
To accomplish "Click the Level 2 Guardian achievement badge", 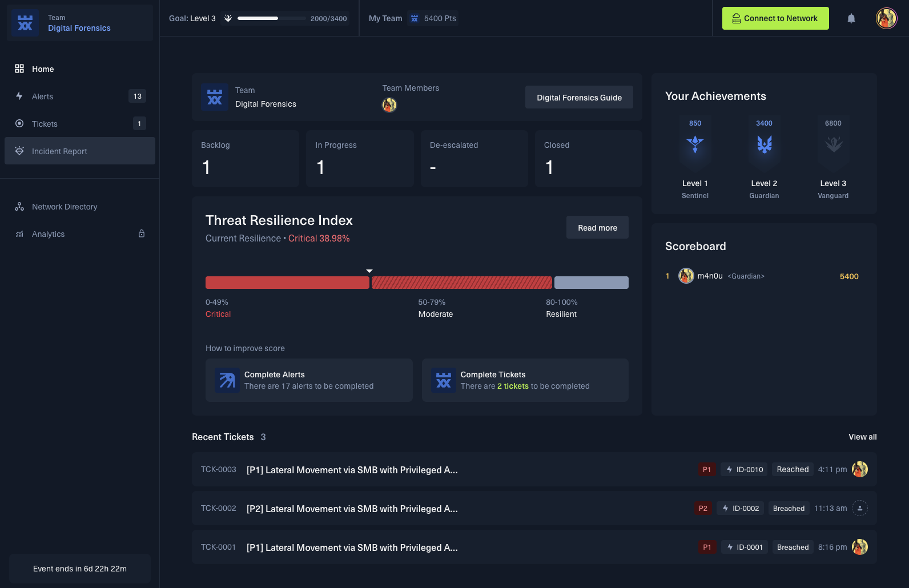I will pyautogui.click(x=764, y=144).
